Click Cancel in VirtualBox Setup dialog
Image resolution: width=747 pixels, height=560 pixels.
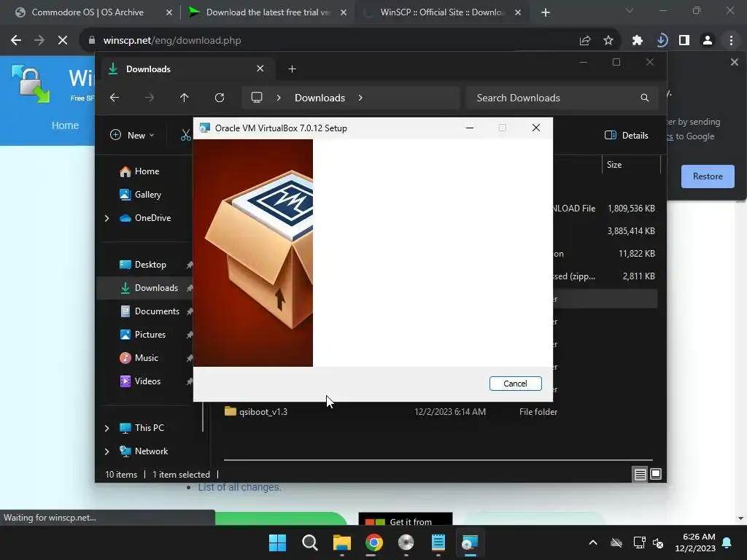(515, 384)
